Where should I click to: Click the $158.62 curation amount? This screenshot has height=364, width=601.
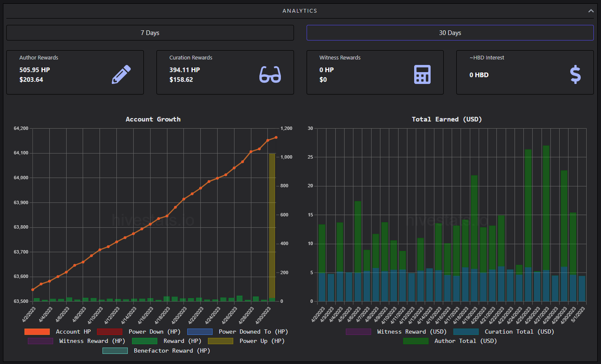click(181, 80)
